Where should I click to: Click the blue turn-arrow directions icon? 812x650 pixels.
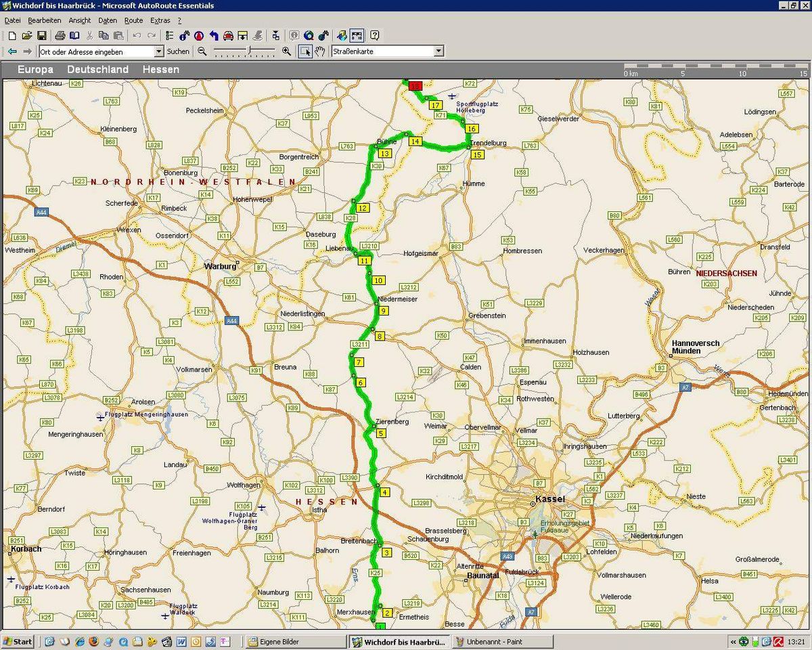click(213, 35)
